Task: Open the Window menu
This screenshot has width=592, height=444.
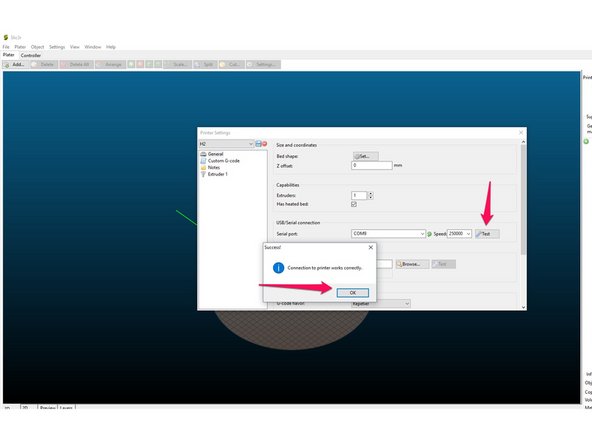Action: click(x=92, y=47)
